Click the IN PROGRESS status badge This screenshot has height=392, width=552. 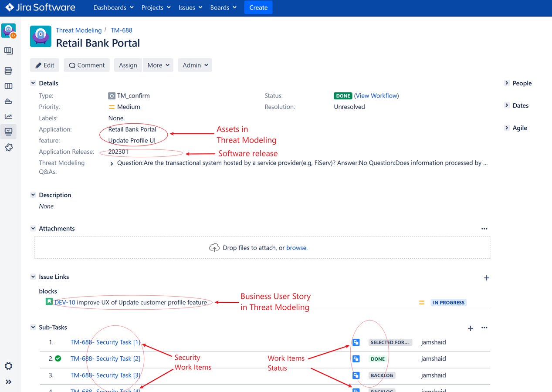pos(448,303)
